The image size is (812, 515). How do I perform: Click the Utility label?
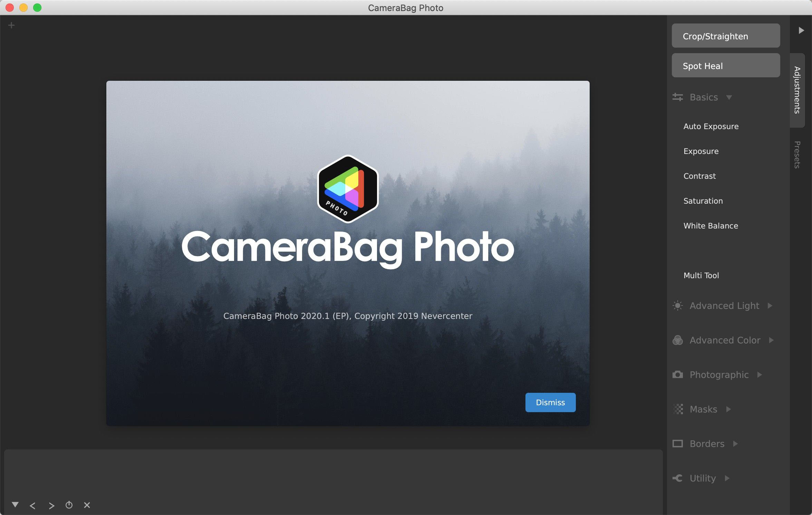pos(703,478)
